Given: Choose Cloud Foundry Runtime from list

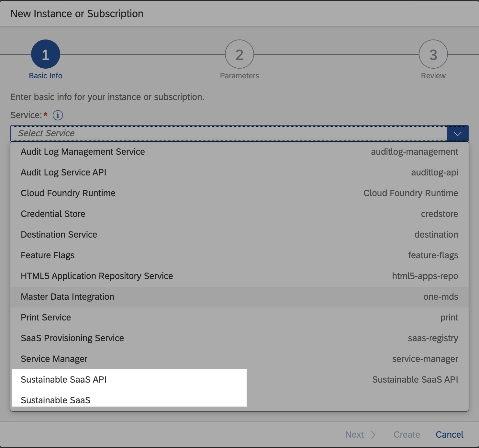Looking at the screenshot, I should pos(240,193).
